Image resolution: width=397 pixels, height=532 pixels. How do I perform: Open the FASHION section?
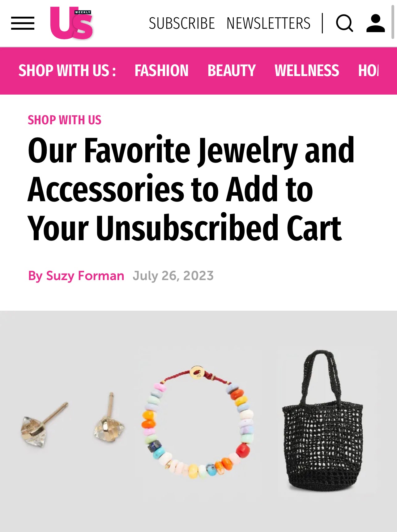pyautogui.click(x=161, y=70)
